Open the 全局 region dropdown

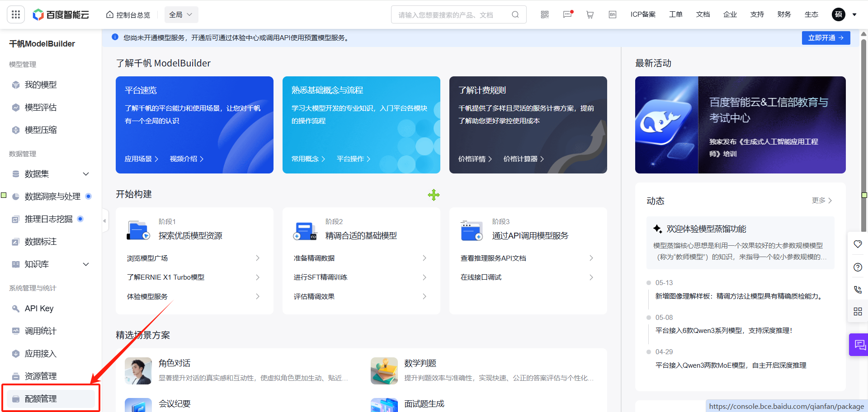coord(181,14)
